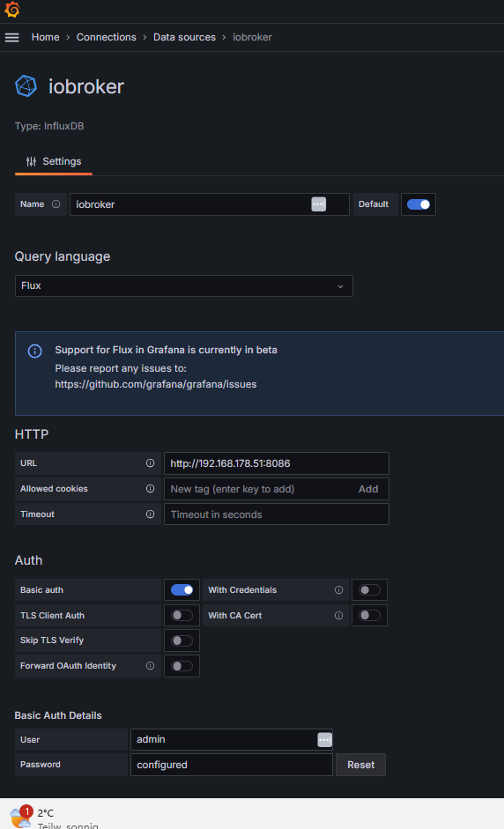504x829 pixels.
Task: Click the info icon in Flux beta notice
Action: [x=35, y=351]
